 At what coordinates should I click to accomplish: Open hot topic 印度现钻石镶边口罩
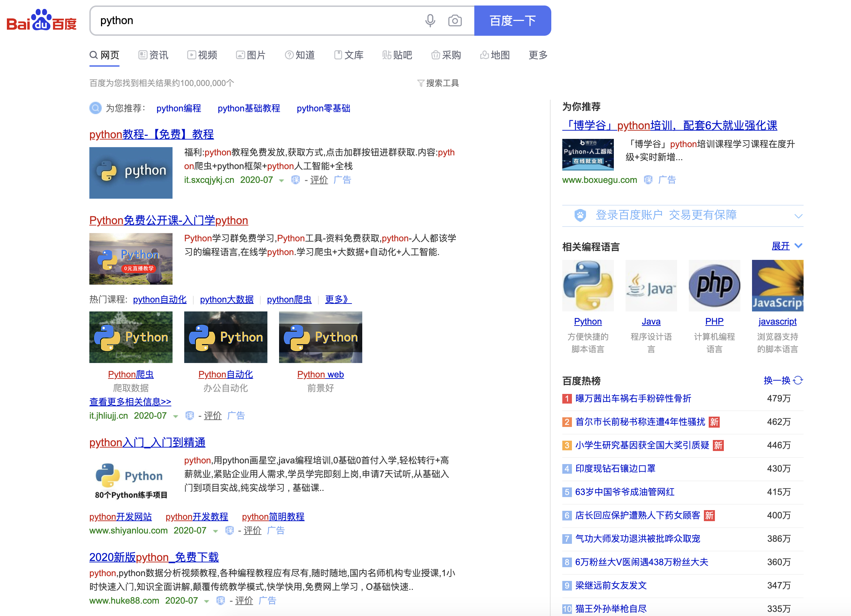click(x=615, y=469)
